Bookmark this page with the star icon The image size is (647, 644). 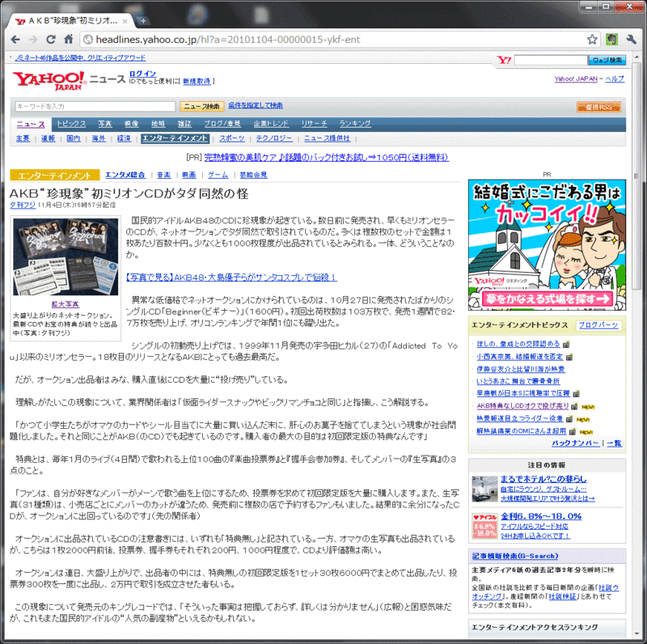click(x=592, y=39)
